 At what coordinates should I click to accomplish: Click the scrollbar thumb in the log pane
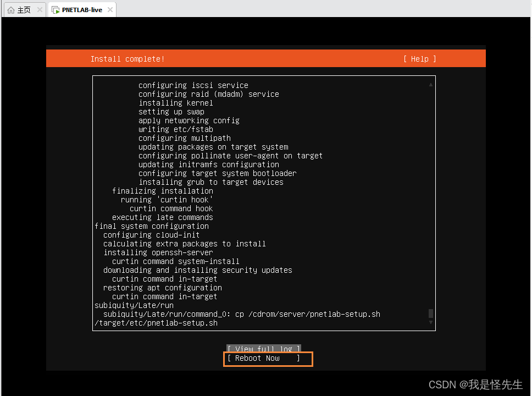[430, 313]
